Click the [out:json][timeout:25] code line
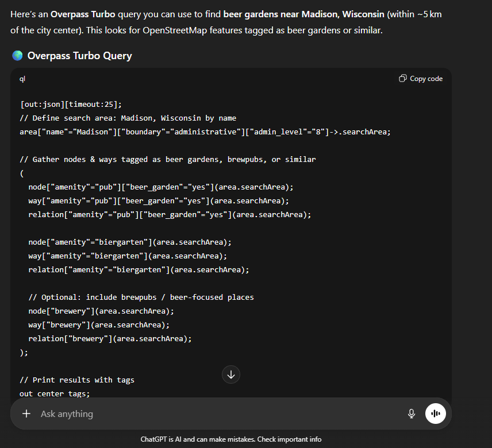 point(71,104)
